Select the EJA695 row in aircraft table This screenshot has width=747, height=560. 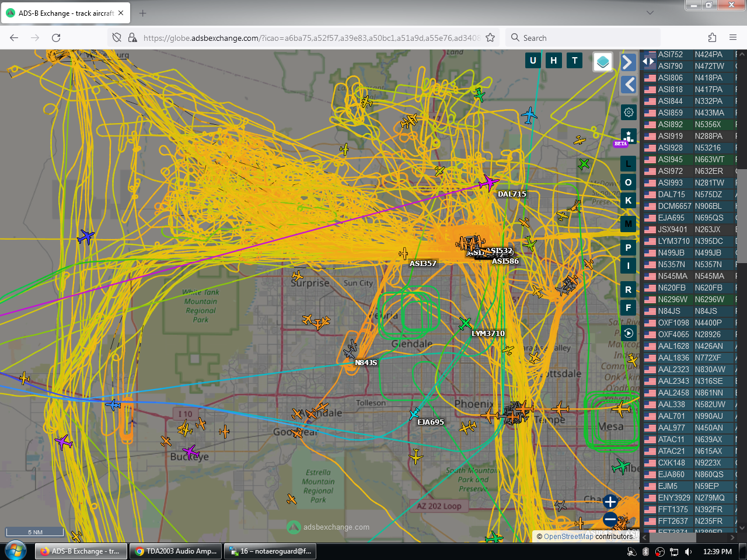[x=689, y=218]
